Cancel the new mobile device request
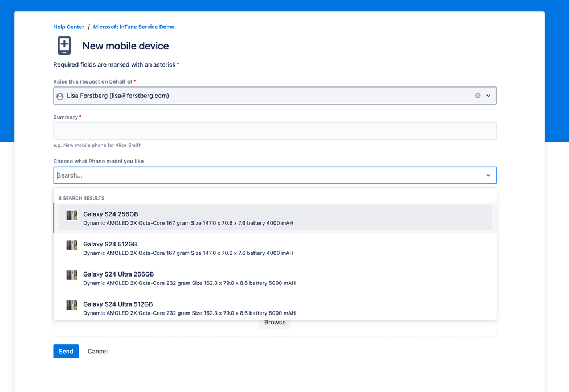Image resolution: width=569 pixels, height=392 pixels. [x=97, y=352]
